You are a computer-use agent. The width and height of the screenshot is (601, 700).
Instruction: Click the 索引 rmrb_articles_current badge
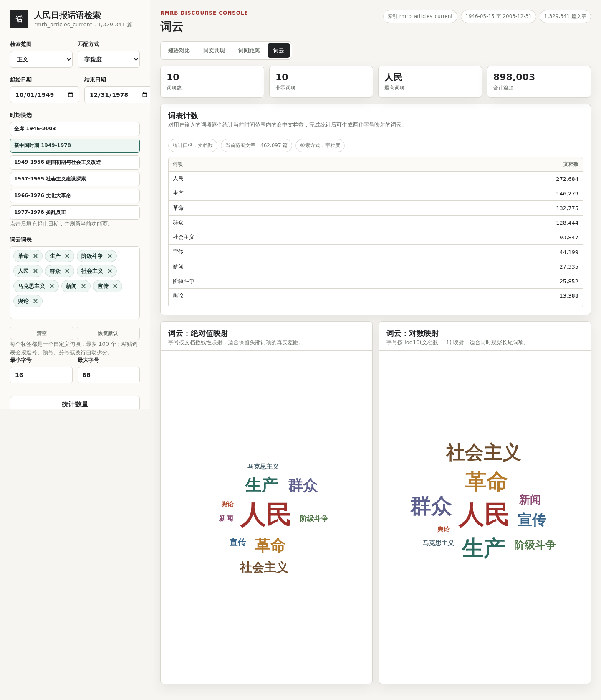coord(420,16)
